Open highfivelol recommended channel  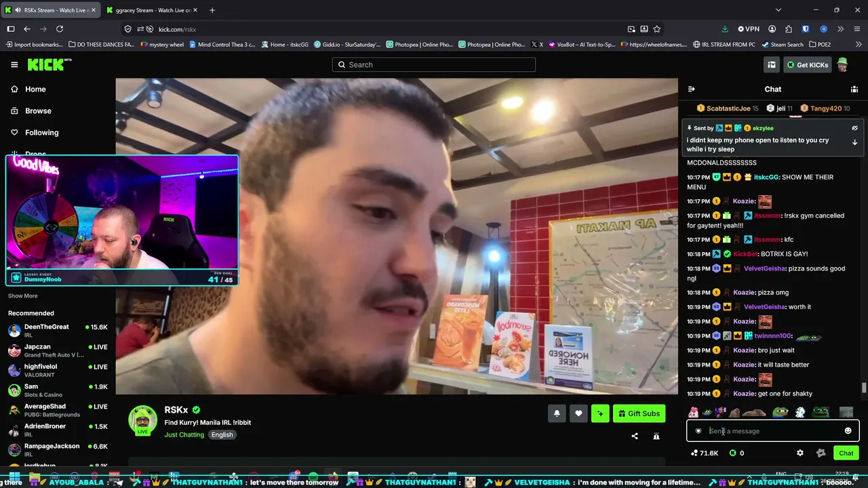(x=58, y=370)
